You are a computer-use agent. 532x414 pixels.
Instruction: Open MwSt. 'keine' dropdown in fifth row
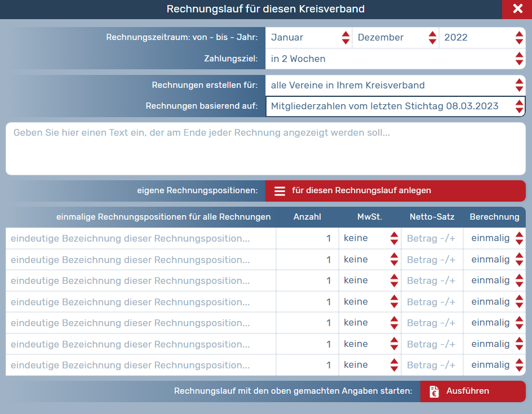click(370, 323)
